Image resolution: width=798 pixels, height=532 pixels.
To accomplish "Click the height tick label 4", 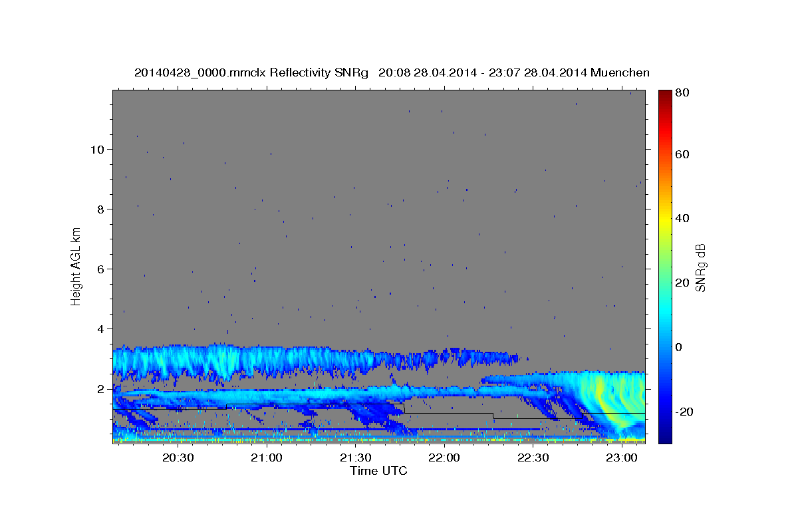I will [101, 329].
